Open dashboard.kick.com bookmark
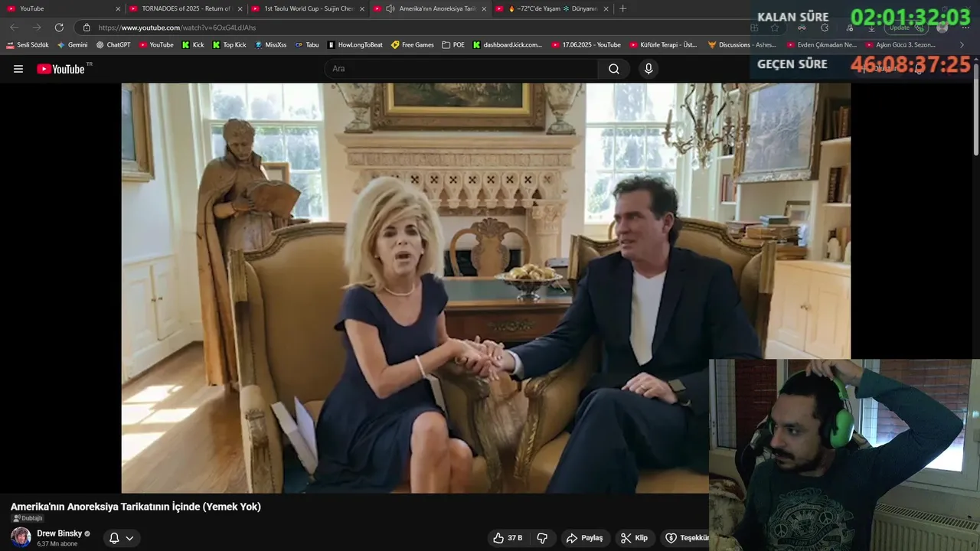The image size is (980, 551). [x=508, y=45]
